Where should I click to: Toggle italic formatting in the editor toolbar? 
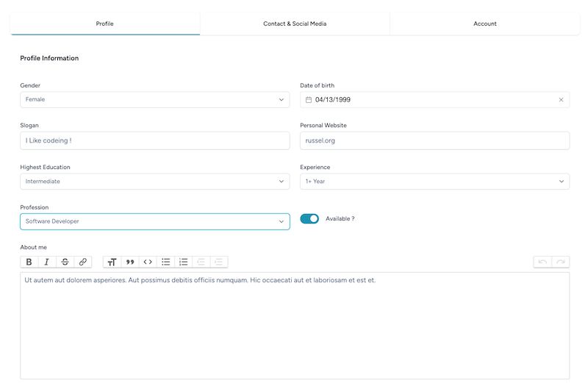tap(47, 262)
